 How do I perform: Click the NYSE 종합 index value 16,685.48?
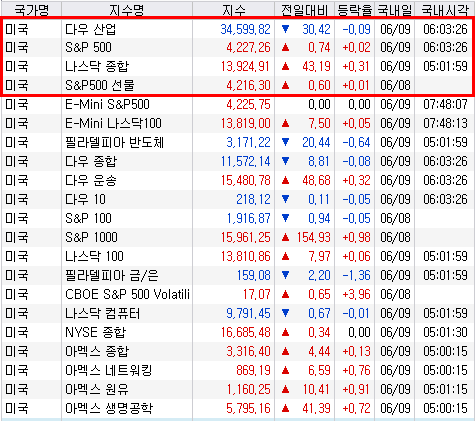tap(246, 332)
